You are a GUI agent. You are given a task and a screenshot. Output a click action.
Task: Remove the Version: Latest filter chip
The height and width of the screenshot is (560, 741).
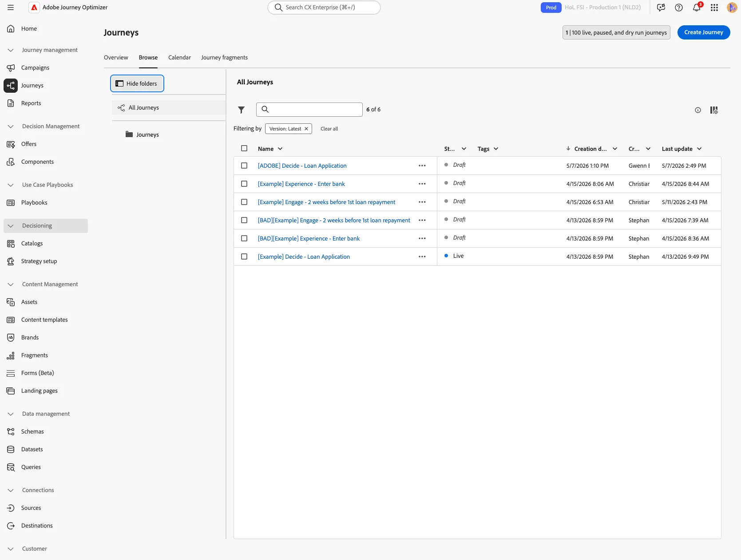(306, 129)
